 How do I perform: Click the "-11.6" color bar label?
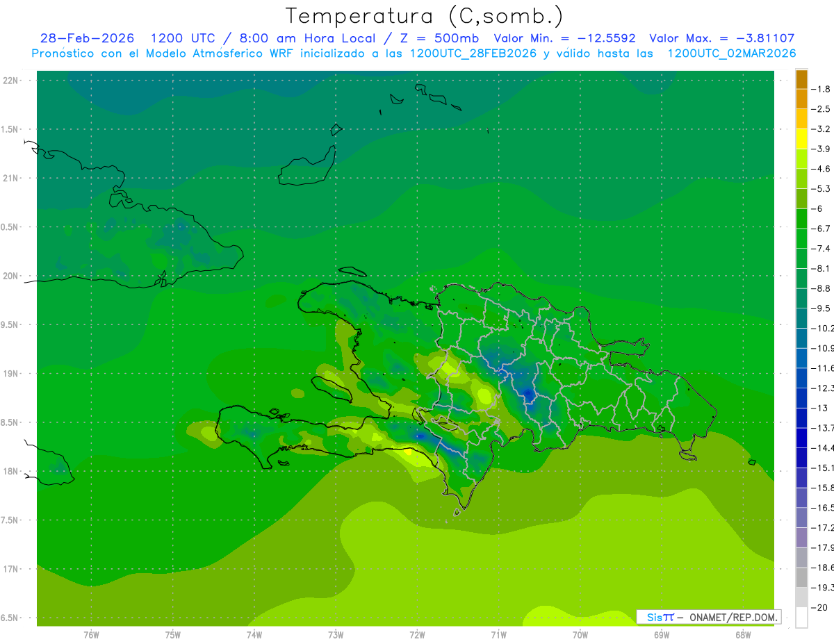click(822, 368)
